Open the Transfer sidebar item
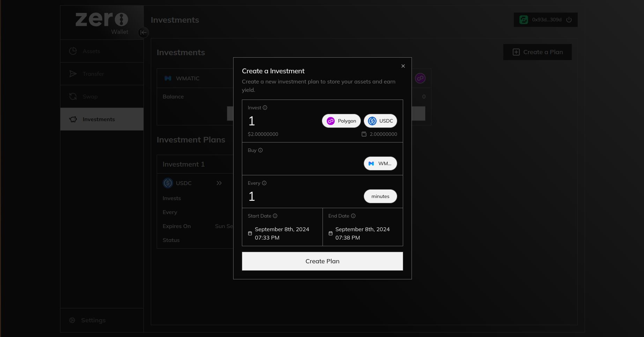644x337 pixels. (102, 74)
